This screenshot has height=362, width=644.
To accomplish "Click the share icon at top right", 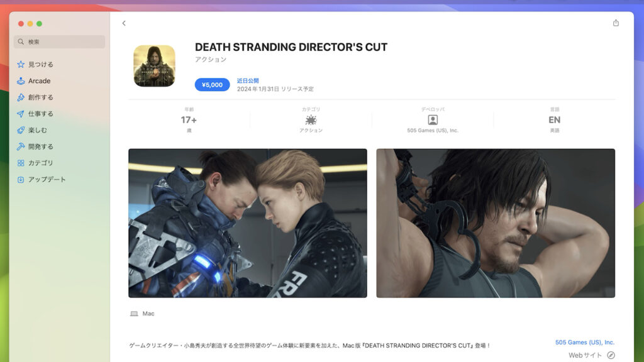I will point(616,23).
